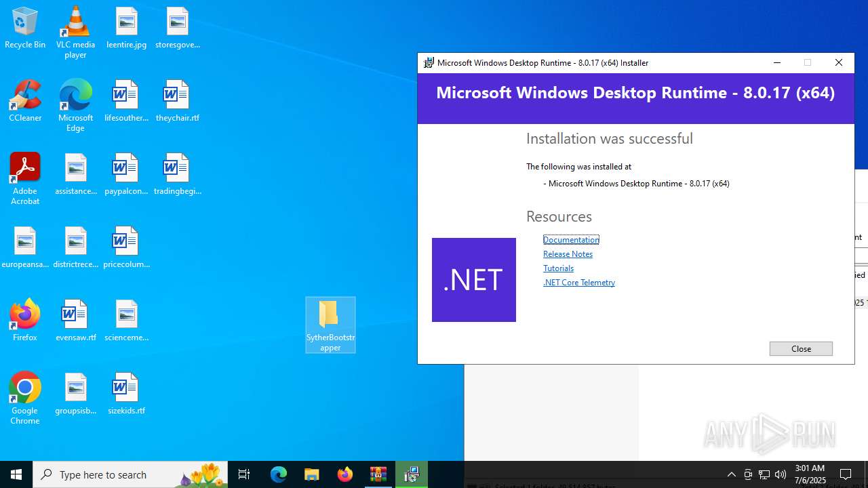Viewport: 868px width, 488px height.
Task: Open Windows Start menu
Action: [x=16, y=474]
